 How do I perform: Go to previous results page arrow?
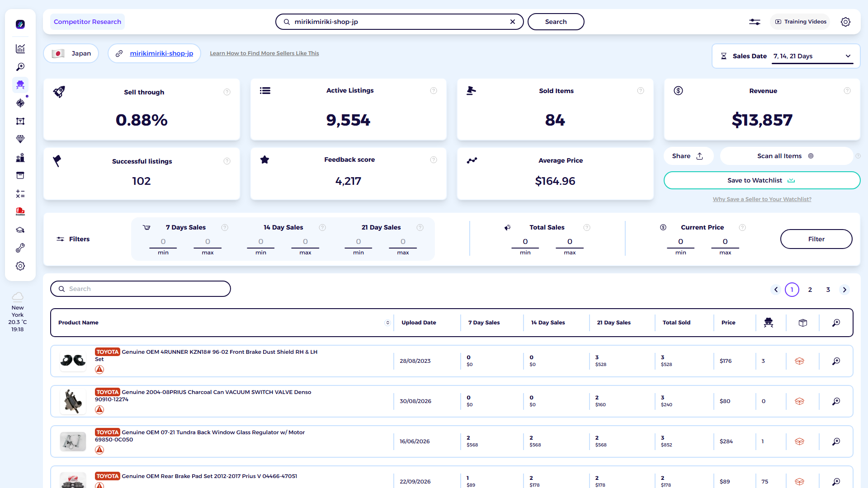(x=776, y=290)
